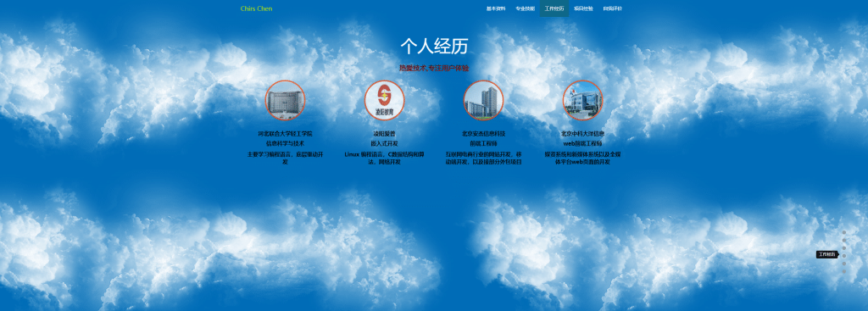Open the 基本资料 navigation tab
This screenshot has height=311, width=868.
(495, 8)
